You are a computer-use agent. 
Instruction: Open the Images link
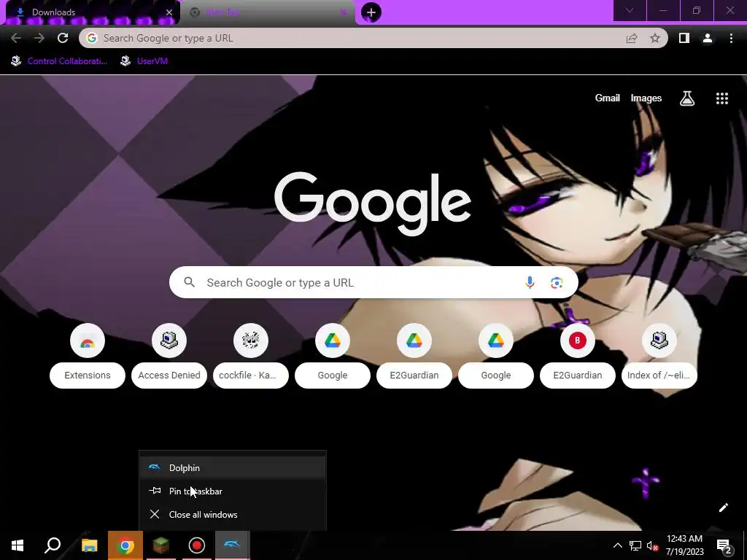click(646, 98)
